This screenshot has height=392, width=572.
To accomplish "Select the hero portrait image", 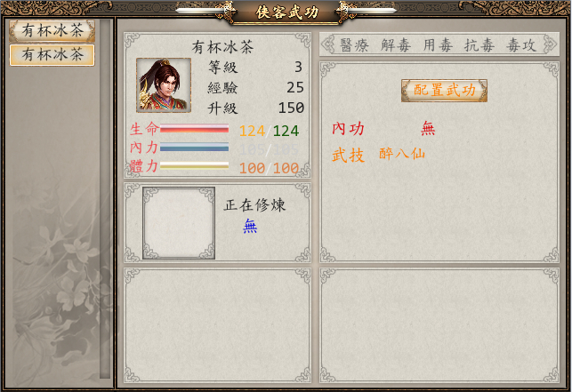I will 164,85.
